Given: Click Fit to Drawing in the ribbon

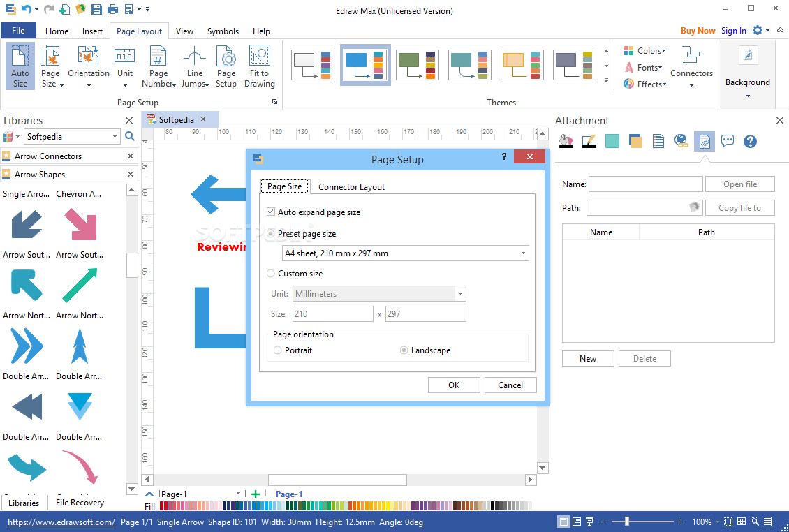Looking at the screenshot, I should pos(259,66).
